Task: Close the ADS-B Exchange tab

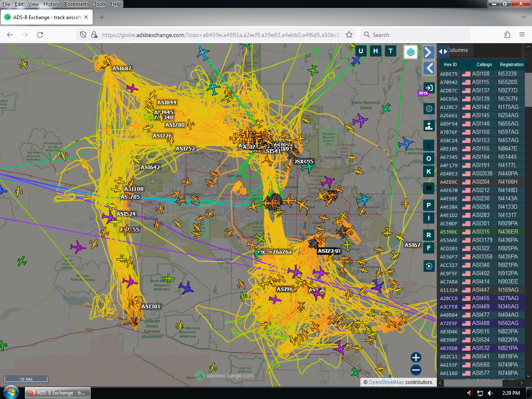Action: coord(86,17)
